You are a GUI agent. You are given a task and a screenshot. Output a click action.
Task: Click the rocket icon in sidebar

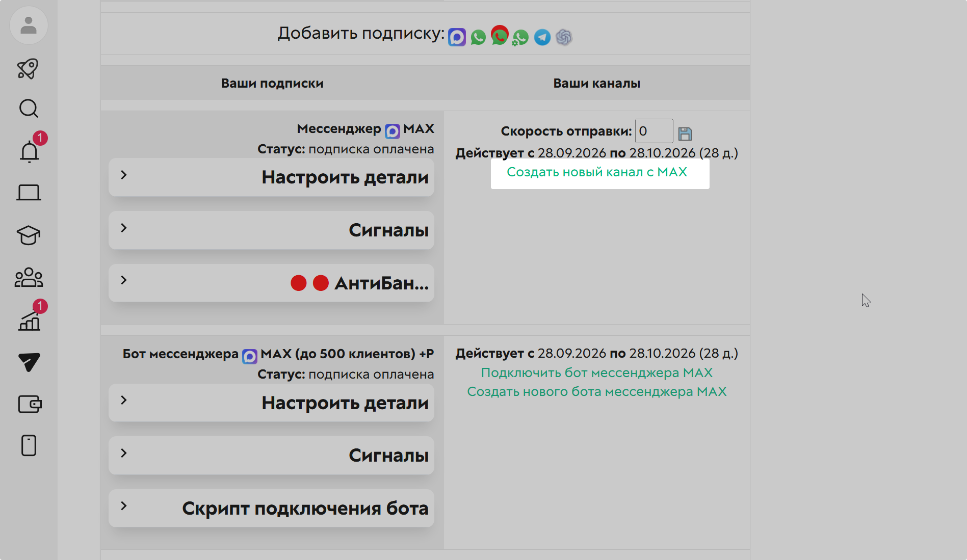[x=28, y=68]
